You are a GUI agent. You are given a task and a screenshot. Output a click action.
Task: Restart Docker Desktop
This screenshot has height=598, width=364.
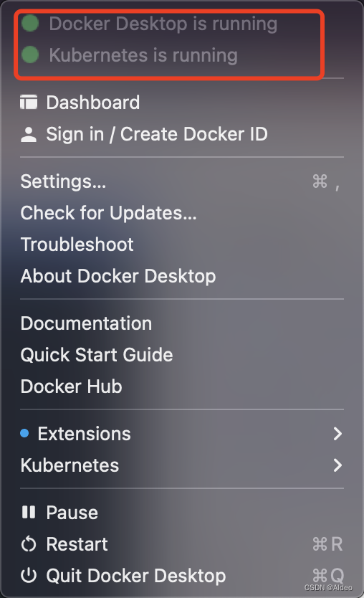pyautogui.click(x=77, y=544)
